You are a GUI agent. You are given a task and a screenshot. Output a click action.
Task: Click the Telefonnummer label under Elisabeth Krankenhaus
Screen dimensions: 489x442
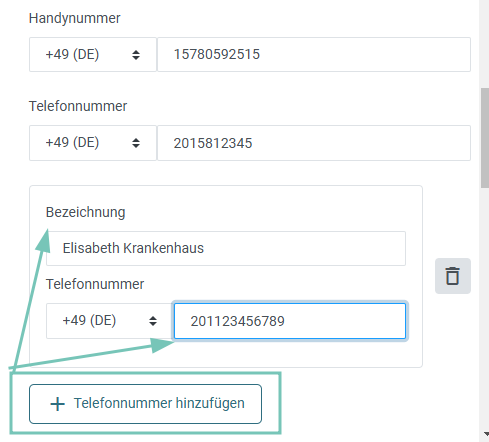tap(95, 284)
